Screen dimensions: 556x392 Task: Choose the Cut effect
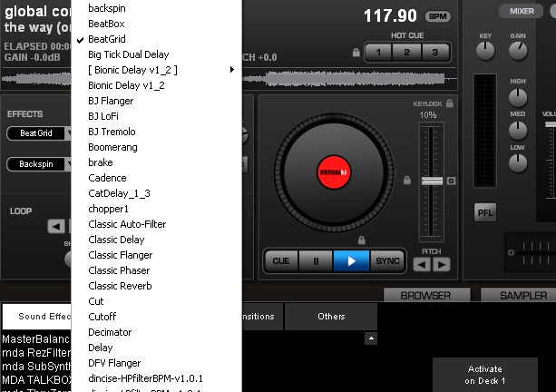click(156, 301)
